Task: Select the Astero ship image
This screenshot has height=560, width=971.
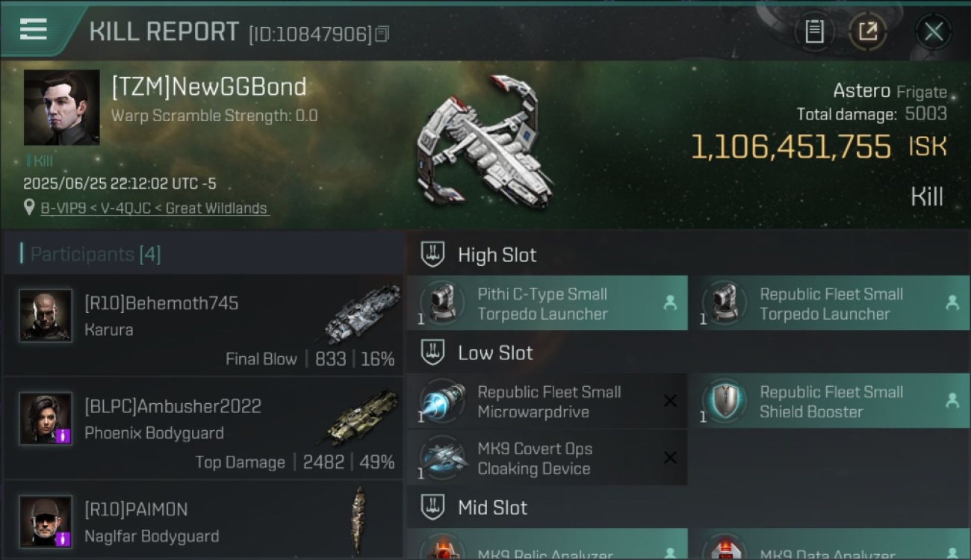Action: [x=484, y=142]
